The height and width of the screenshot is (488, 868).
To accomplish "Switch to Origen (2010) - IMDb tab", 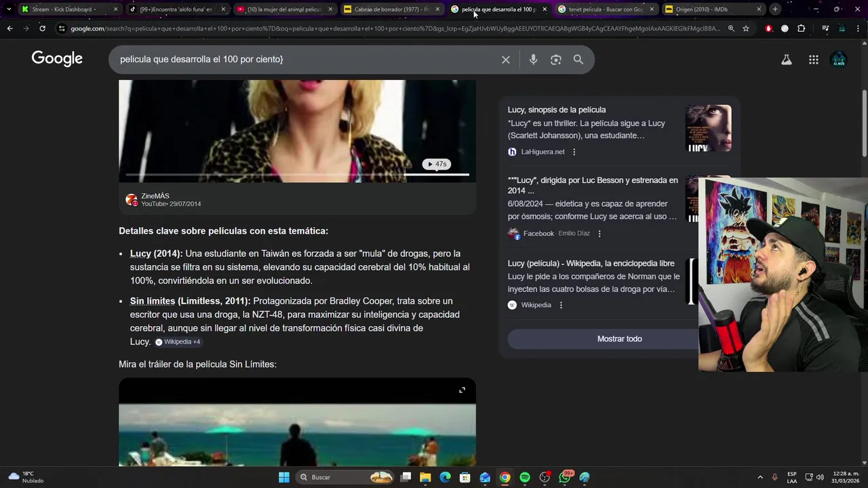I will coord(713,9).
